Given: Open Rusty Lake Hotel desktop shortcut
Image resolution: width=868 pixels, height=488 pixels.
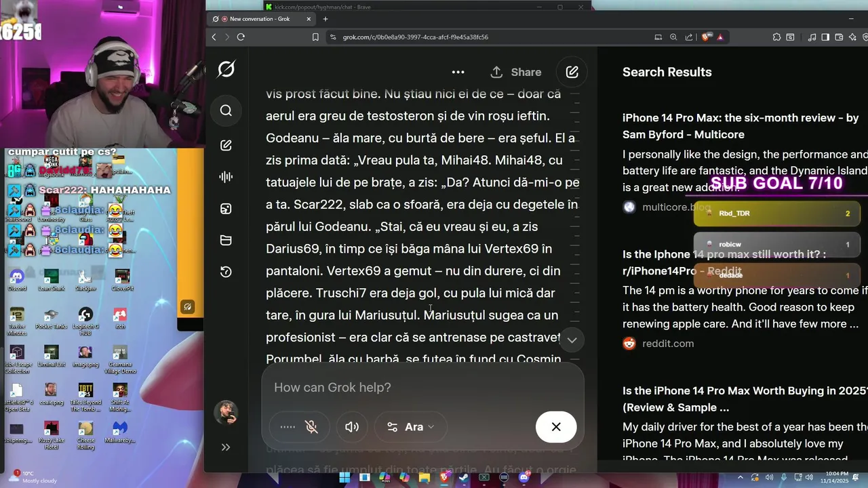Looking at the screenshot, I should [51, 435].
